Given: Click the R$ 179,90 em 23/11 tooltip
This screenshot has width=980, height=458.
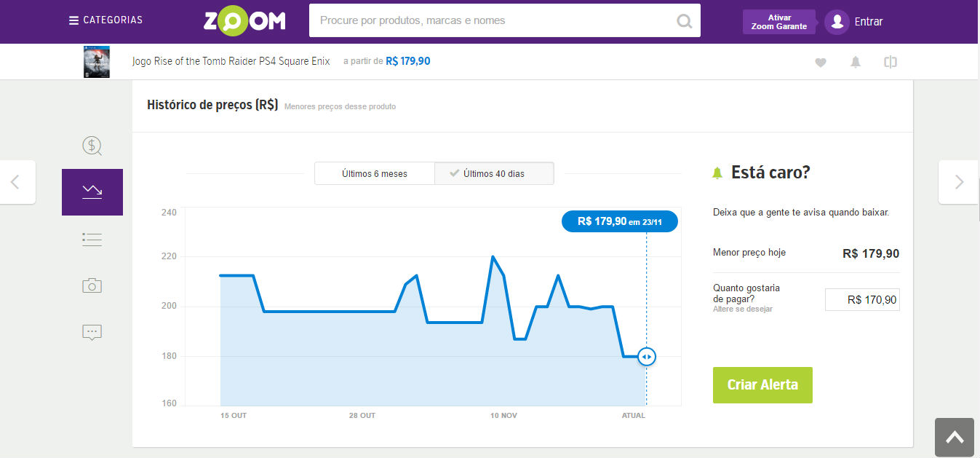Looking at the screenshot, I should (x=620, y=221).
